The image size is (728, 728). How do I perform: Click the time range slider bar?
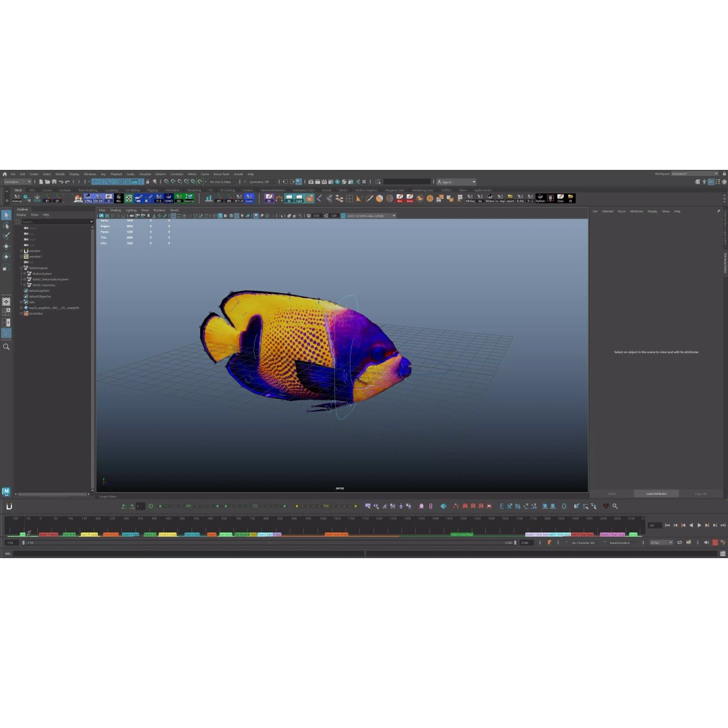click(x=269, y=542)
